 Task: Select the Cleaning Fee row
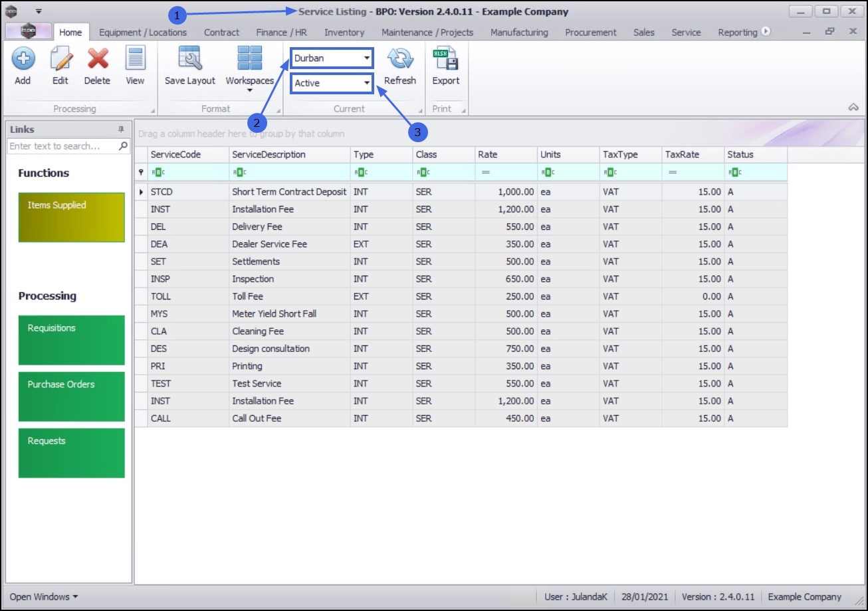461,331
